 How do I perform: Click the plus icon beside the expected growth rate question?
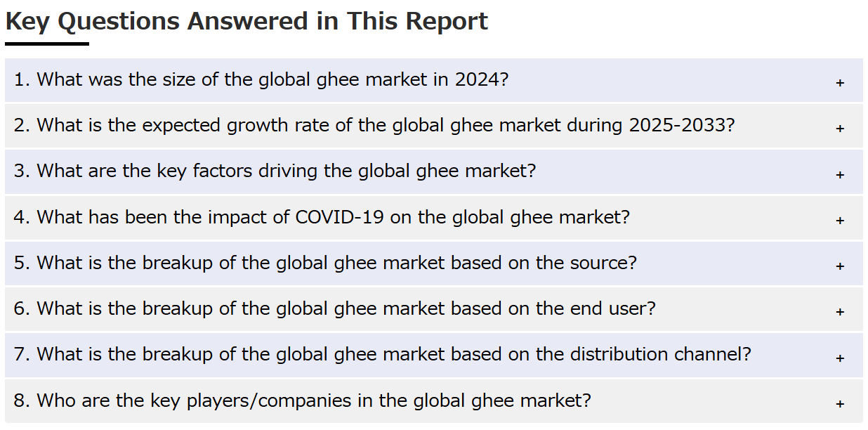pyautogui.click(x=840, y=129)
